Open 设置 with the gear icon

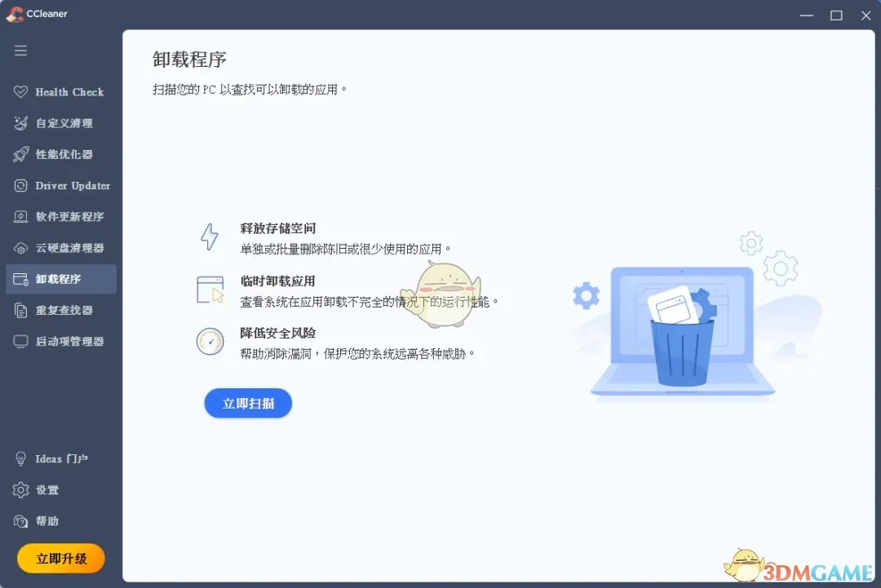20,489
